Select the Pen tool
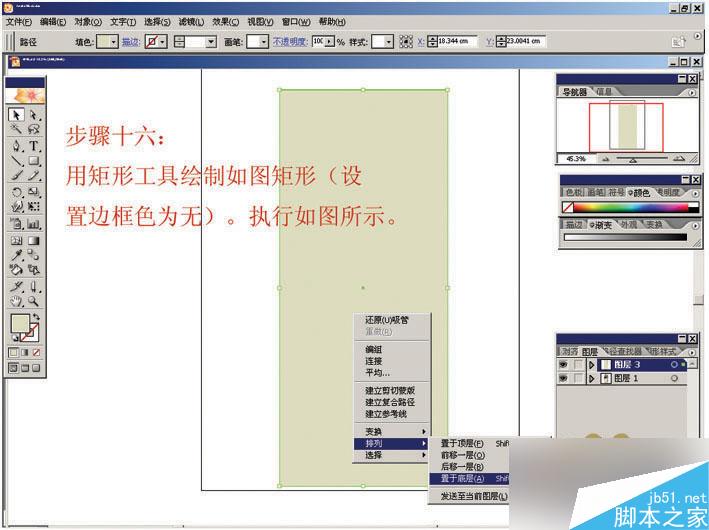 [17, 146]
